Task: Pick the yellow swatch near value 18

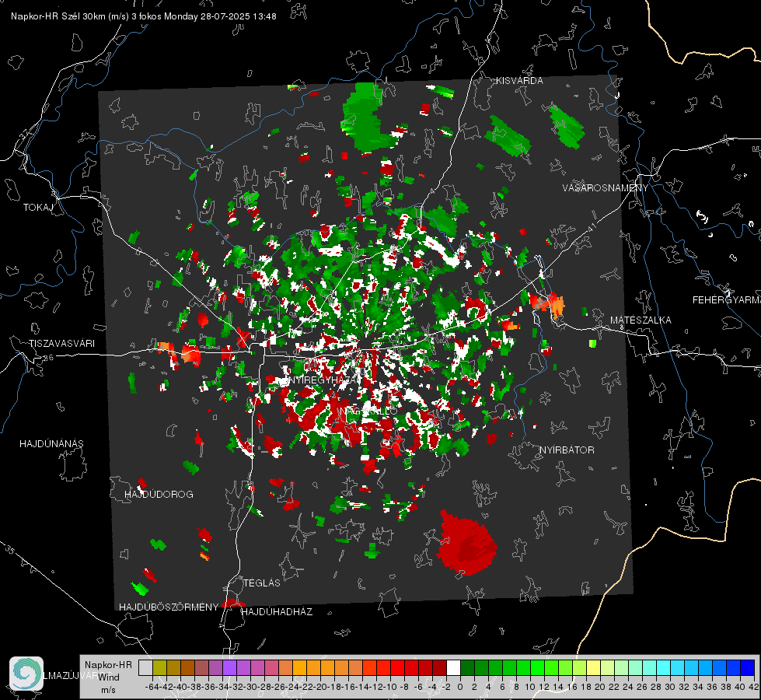Action: click(x=594, y=667)
